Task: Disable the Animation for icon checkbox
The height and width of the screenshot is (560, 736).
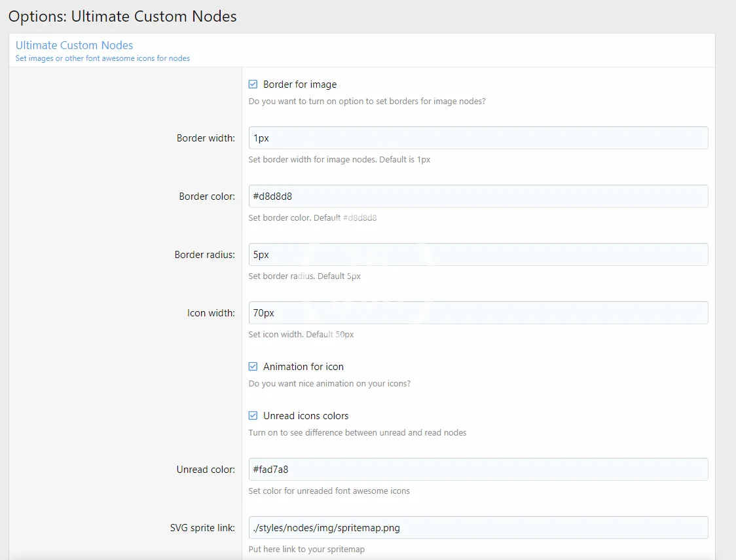Action: 253,367
